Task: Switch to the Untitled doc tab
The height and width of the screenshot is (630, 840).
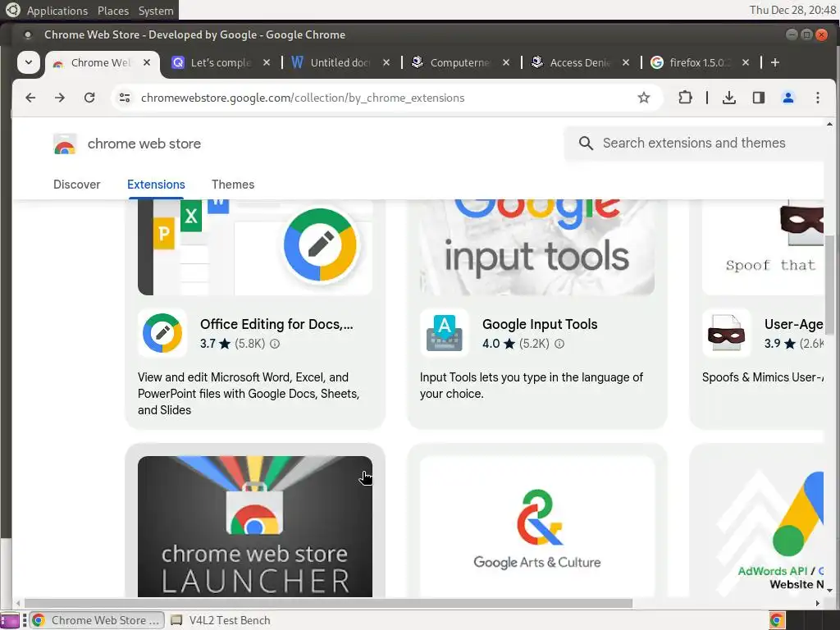Action: pyautogui.click(x=340, y=62)
